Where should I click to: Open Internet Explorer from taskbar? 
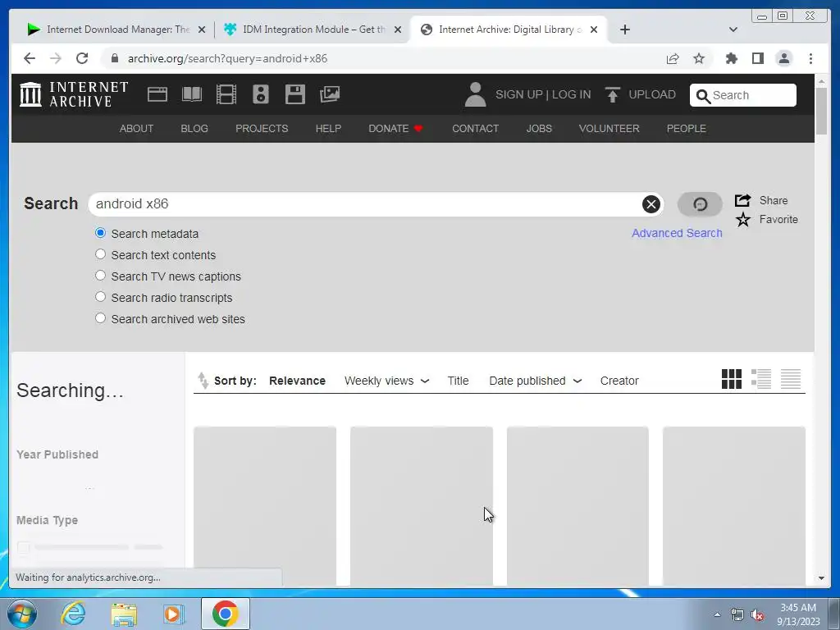tap(73, 614)
